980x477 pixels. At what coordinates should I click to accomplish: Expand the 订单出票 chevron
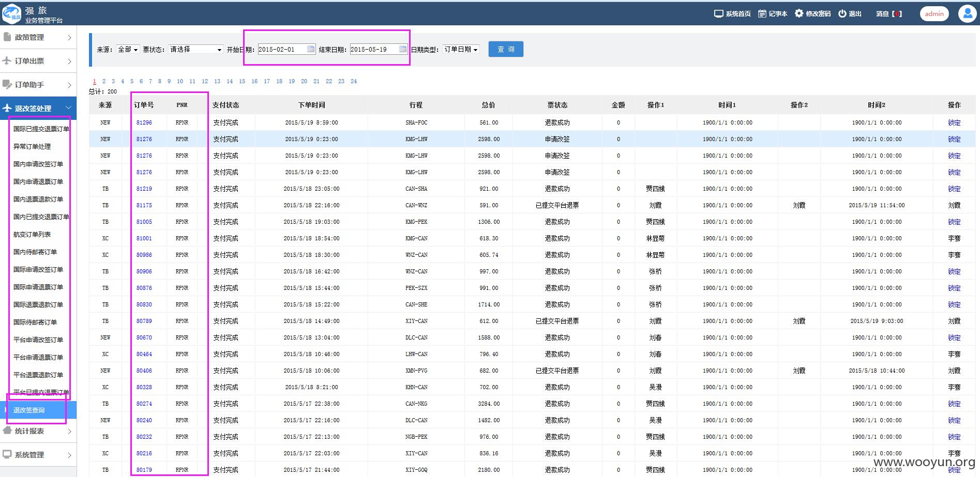coord(69,61)
